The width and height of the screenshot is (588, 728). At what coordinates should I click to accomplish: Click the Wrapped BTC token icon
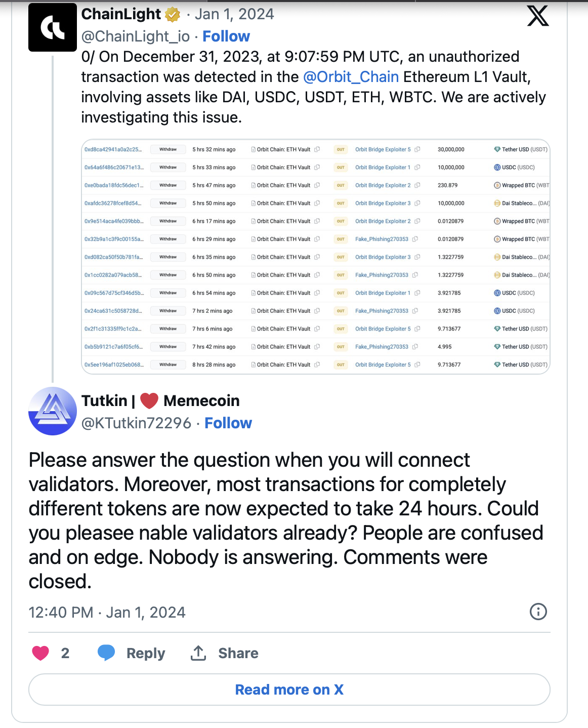point(497,185)
